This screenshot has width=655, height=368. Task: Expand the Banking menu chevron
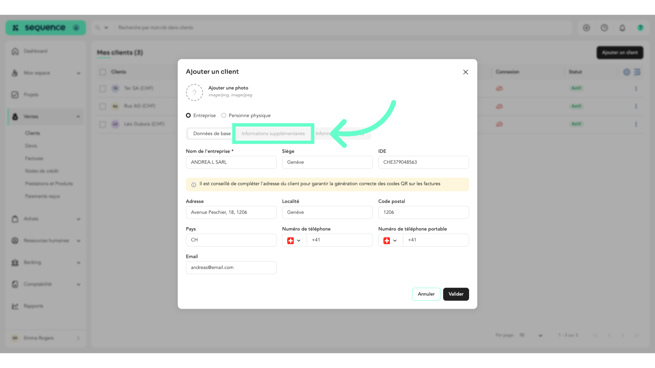79,263
